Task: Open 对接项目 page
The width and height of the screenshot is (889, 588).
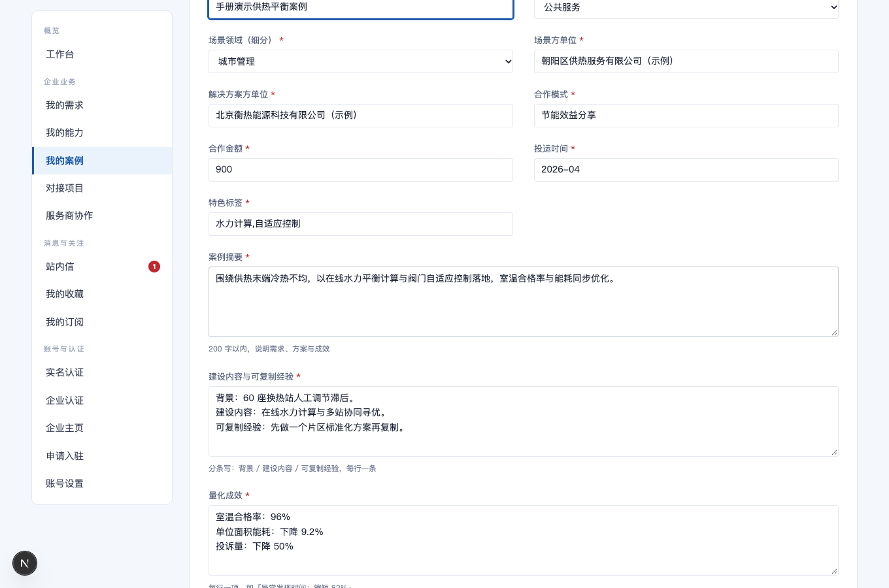Action: coord(102,188)
